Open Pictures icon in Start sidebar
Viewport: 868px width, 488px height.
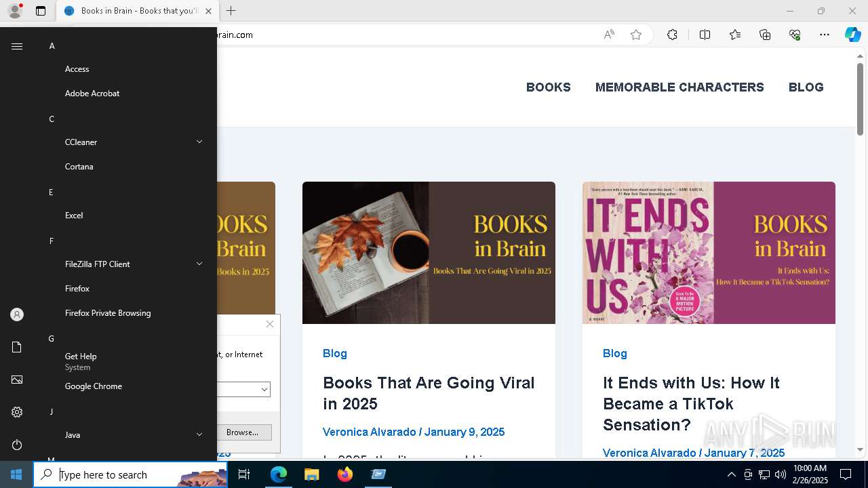tap(17, 380)
